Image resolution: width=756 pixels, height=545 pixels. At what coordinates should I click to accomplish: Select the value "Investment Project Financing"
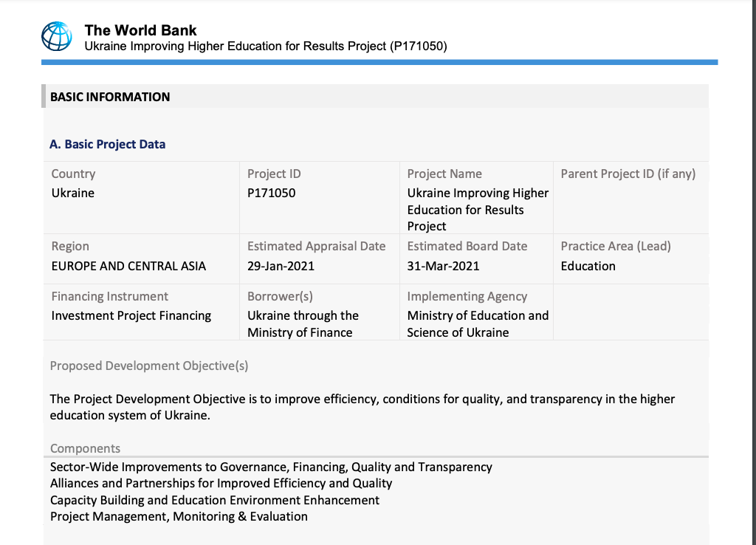[131, 316]
